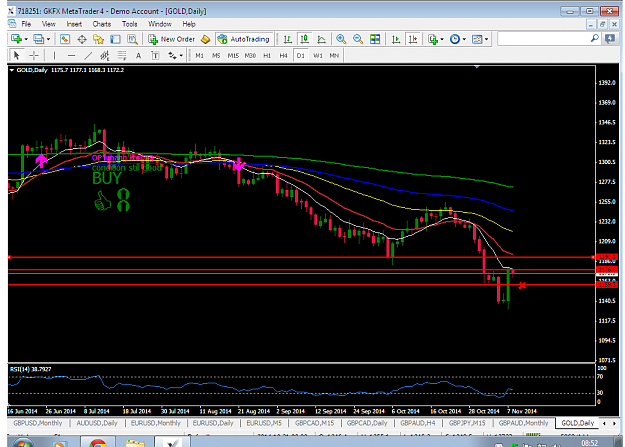This screenshot has height=447, width=625.
Task: Open the Data Window crosshair-target icon
Action: [82, 39]
